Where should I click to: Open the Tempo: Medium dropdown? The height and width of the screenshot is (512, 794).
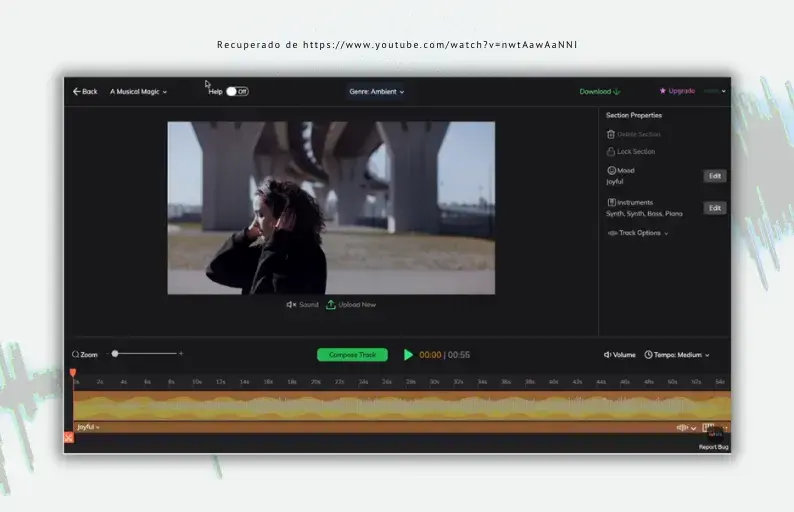[677, 355]
